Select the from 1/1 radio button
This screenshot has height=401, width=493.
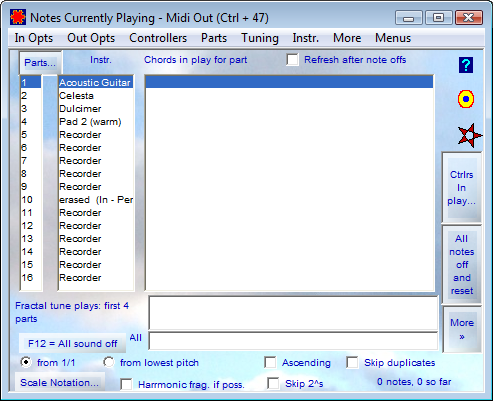pos(26,362)
